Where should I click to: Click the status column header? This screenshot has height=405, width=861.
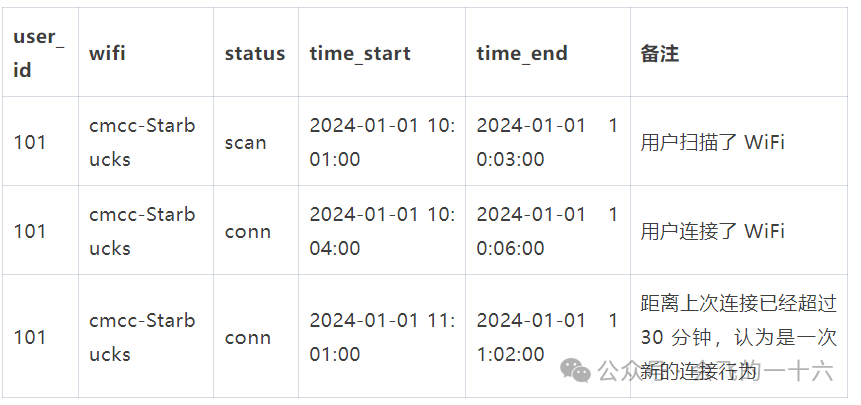(x=254, y=53)
